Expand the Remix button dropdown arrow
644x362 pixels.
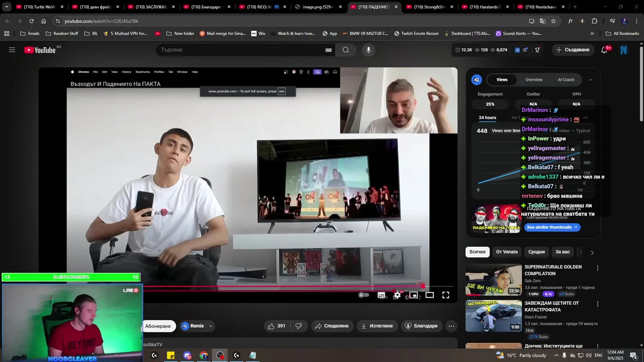210,326
